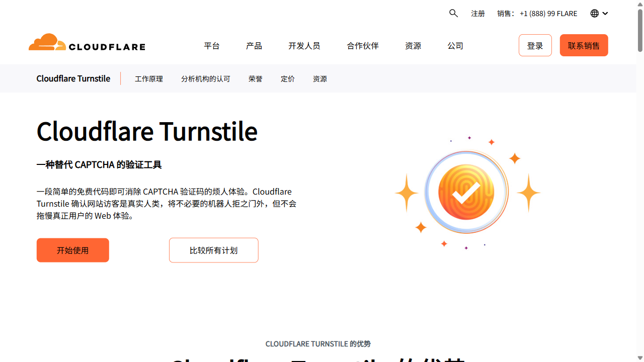The image size is (644, 362).
Task: Open the language globe icon
Action: (x=594, y=13)
